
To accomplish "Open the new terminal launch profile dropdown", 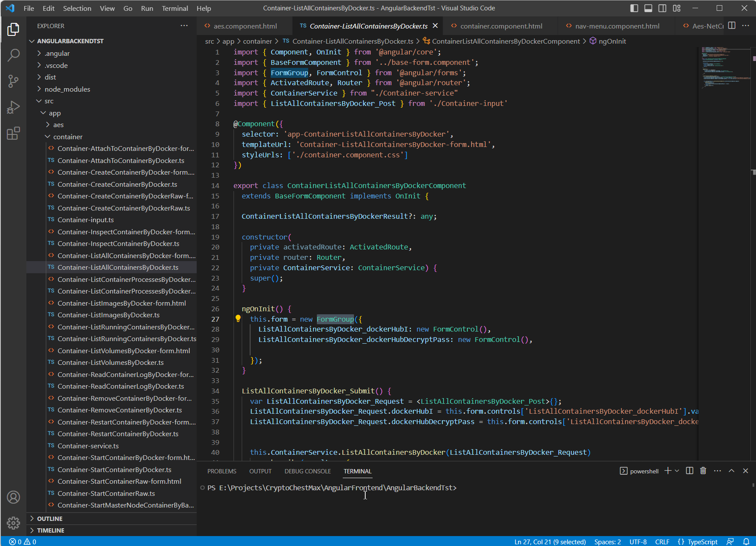I will pyautogui.click(x=677, y=471).
